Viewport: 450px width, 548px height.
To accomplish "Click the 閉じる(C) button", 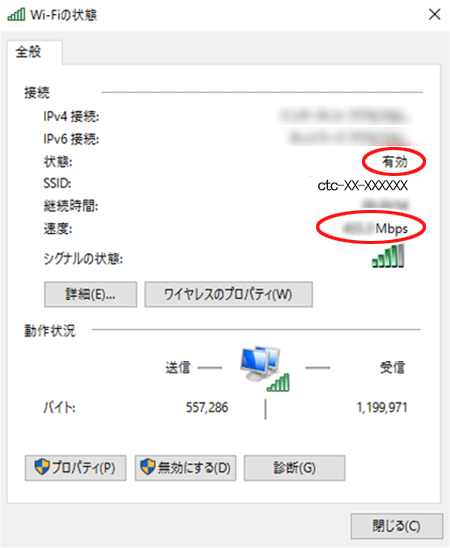I will point(397,526).
